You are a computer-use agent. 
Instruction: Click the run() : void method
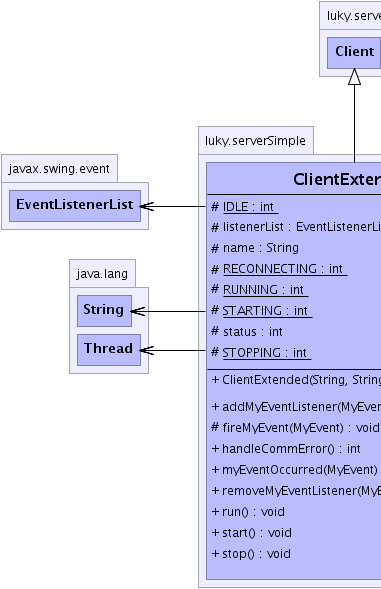[x=248, y=512]
